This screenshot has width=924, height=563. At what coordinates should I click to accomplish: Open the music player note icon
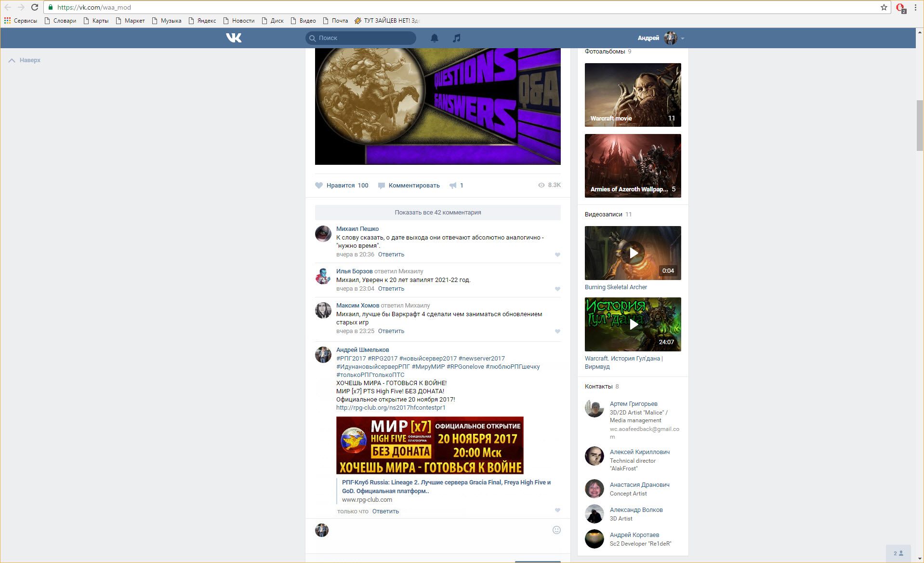(456, 38)
